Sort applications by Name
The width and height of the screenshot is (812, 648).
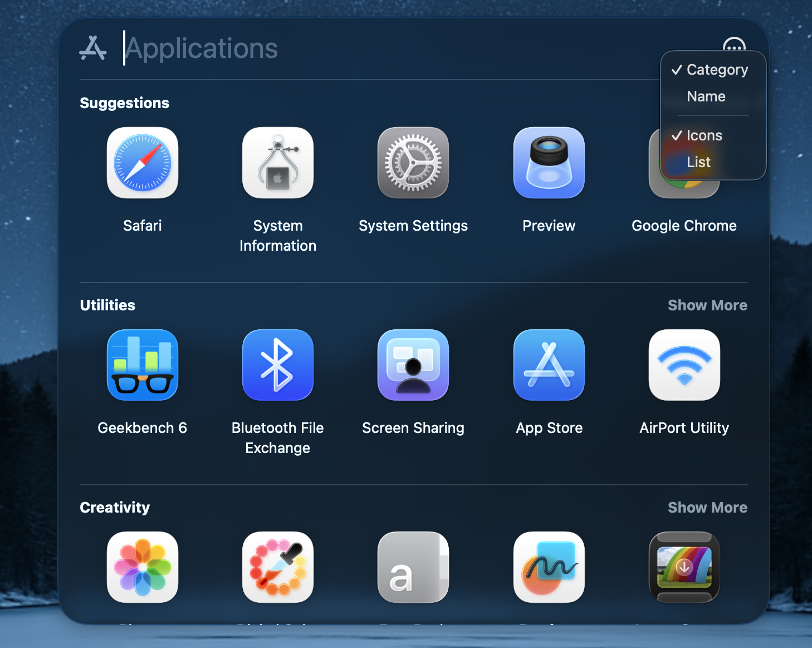pyautogui.click(x=706, y=96)
